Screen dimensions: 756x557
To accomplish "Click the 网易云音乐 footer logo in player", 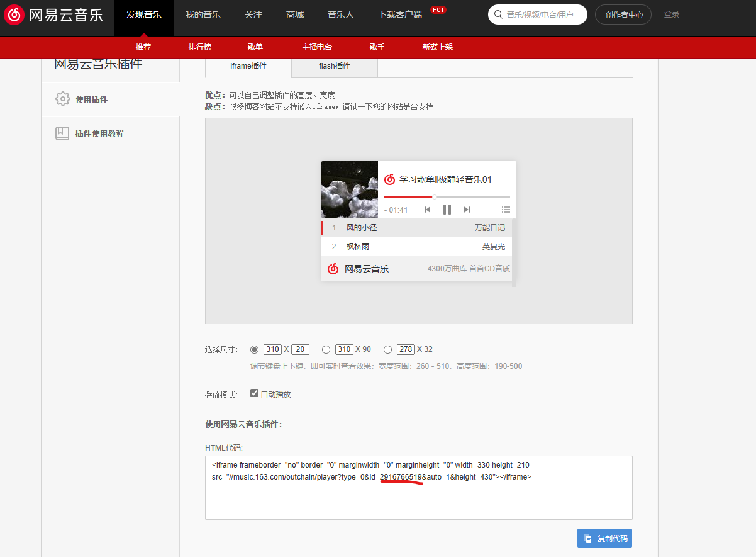I will pyautogui.click(x=359, y=269).
